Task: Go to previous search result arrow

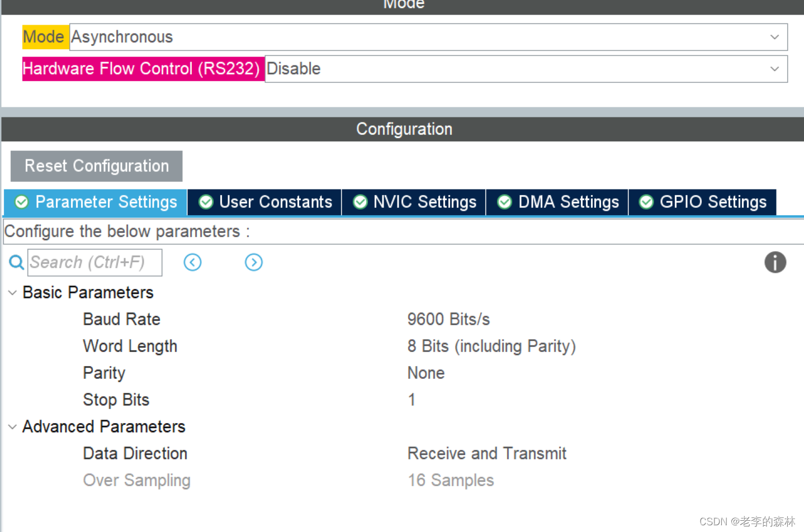Action: (x=192, y=262)
